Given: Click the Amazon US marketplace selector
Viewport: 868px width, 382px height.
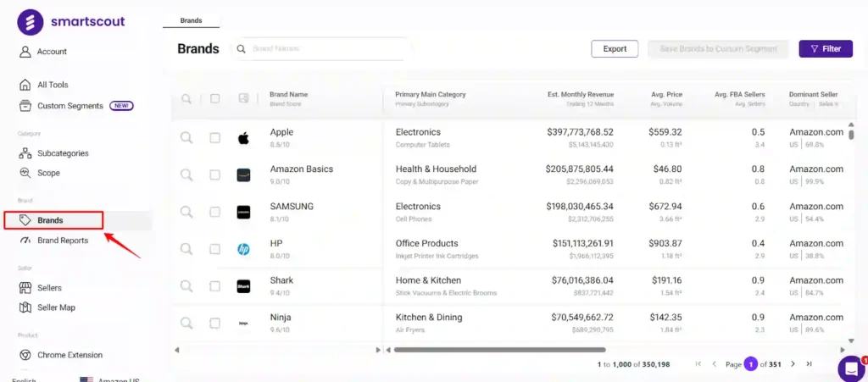Looking at the screenshot, I should (x=109, y=380).
